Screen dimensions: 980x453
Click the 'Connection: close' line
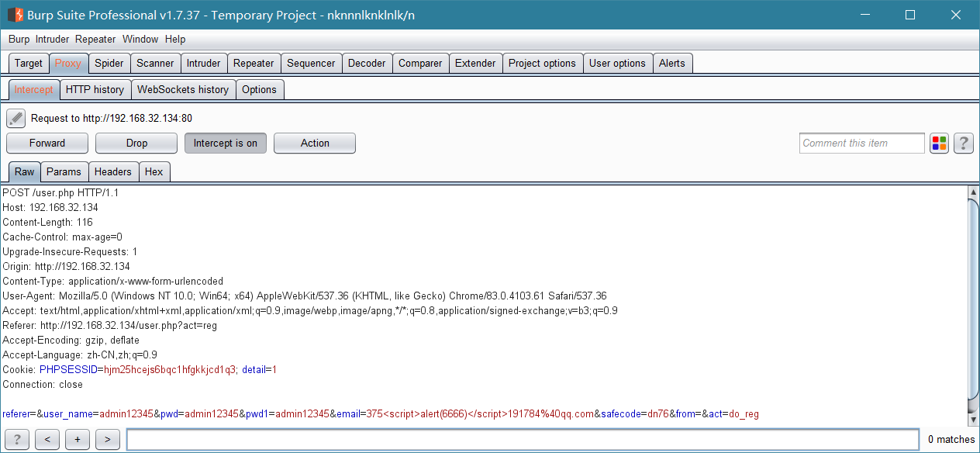pos(43,384)
